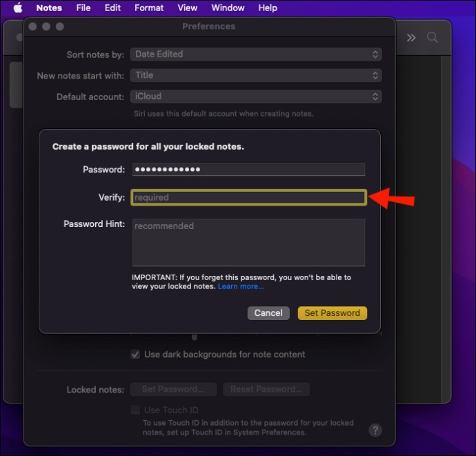Click the text size slider handle below dialog
This screenshot has width=476, height=456.
[x=195, y=337]
